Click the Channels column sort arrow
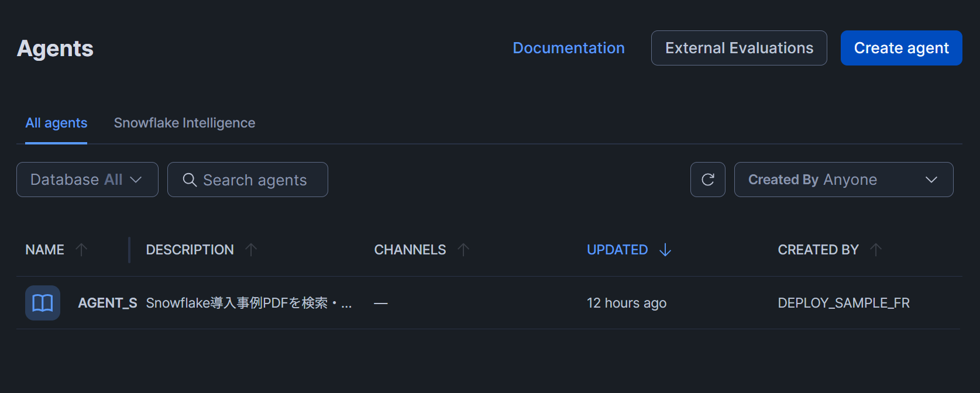The image size is (980, 393). [463, 250]
